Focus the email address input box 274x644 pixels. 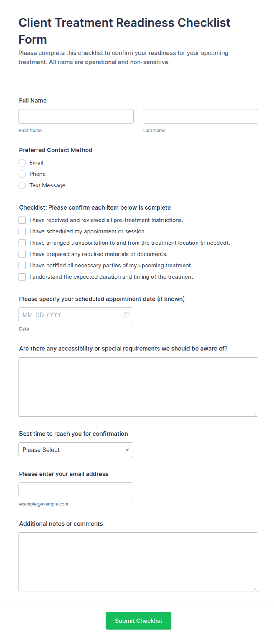point(76,490)
